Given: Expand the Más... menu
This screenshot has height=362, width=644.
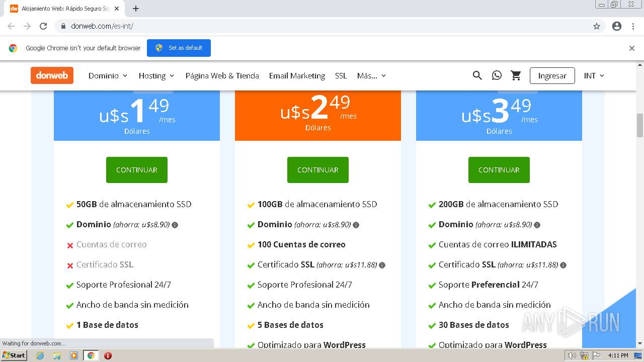Looking at the screenshot, I should pyautogui.click(x=371, y=75).
